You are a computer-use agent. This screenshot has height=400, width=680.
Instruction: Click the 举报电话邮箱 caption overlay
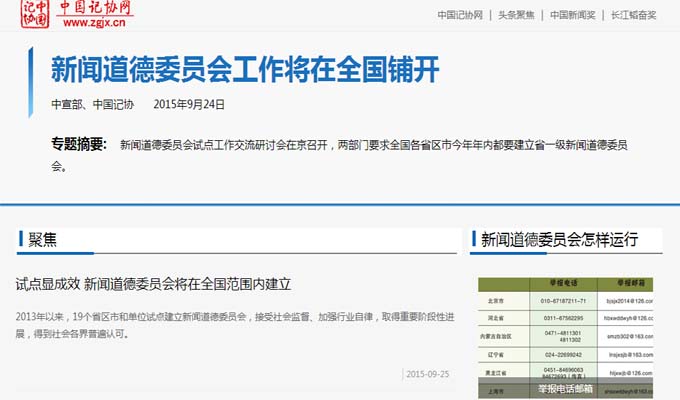[565, 388]
